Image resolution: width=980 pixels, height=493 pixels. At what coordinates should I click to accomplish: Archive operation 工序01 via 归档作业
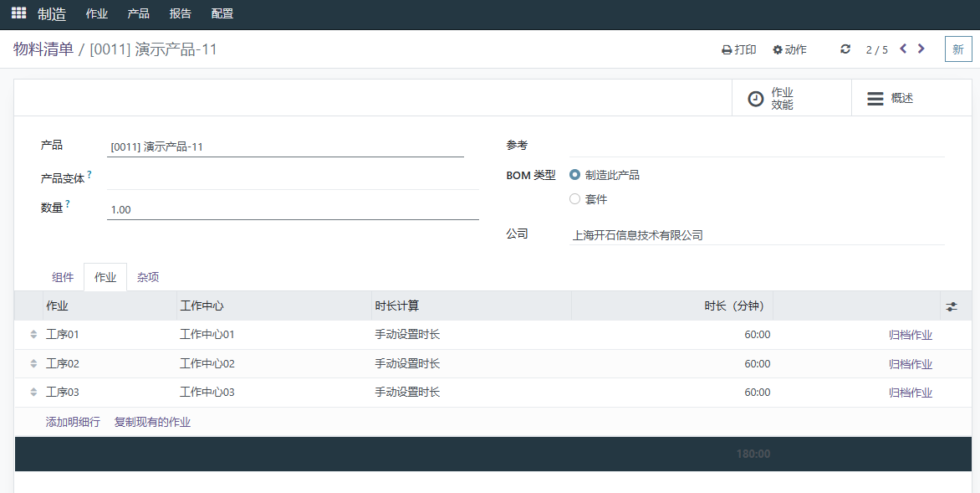(x=910, y=336)
